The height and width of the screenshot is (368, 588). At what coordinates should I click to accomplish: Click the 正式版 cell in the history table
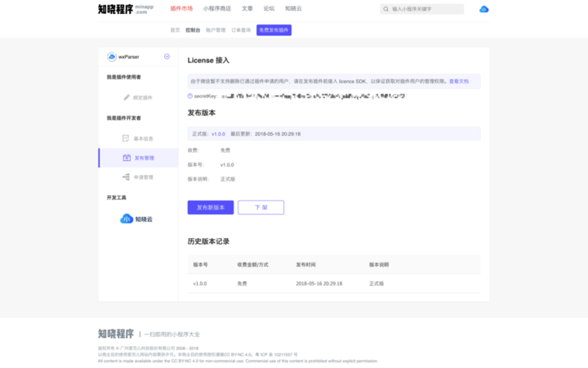pyautogui.click(x=376, y=284)
